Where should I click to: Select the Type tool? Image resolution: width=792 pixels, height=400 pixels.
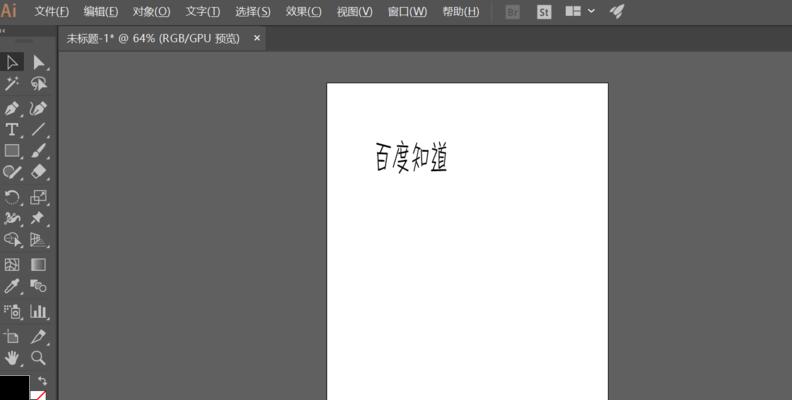click(12, 129)
